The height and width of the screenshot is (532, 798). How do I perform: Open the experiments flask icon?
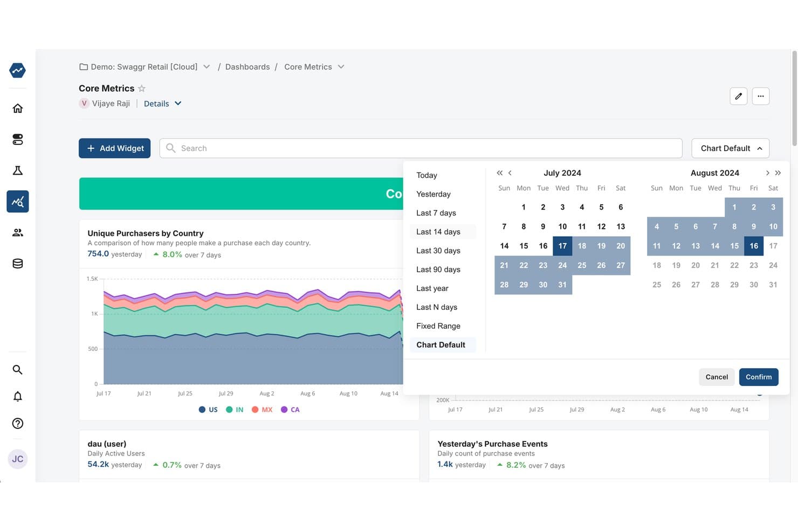pyautogui.click(x=17, y=170)
